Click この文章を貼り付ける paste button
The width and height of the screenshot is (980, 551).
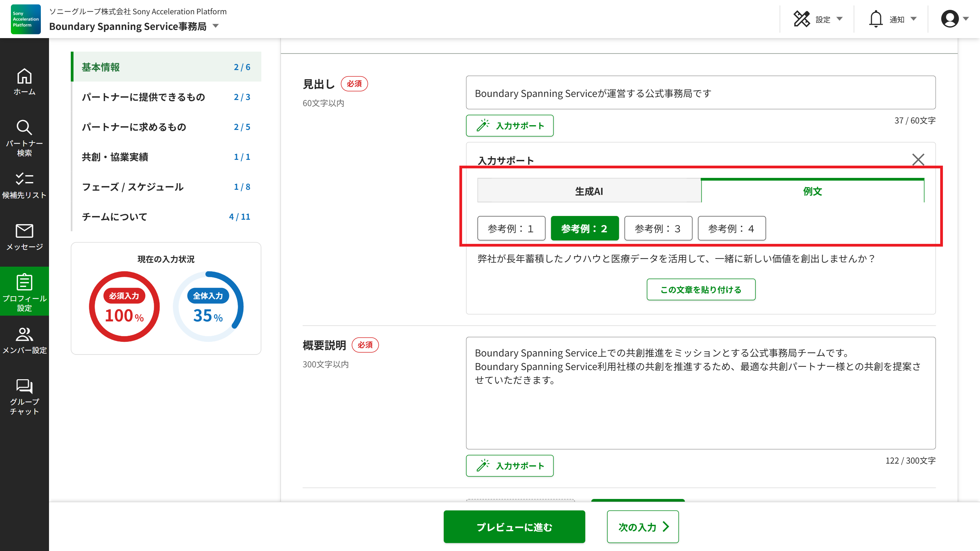701,289
